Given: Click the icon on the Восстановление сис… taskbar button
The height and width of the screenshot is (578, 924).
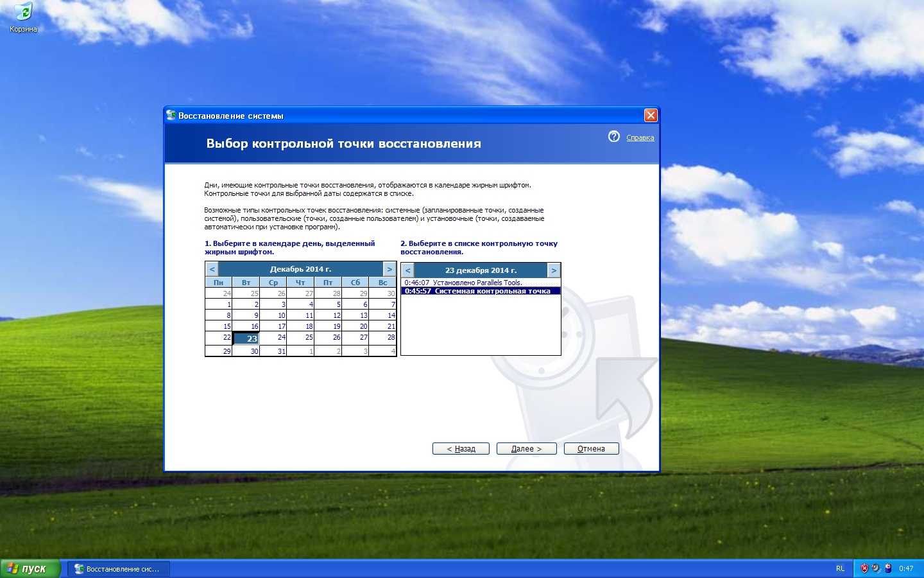Looking at the screenshot, I should (79, 569).
